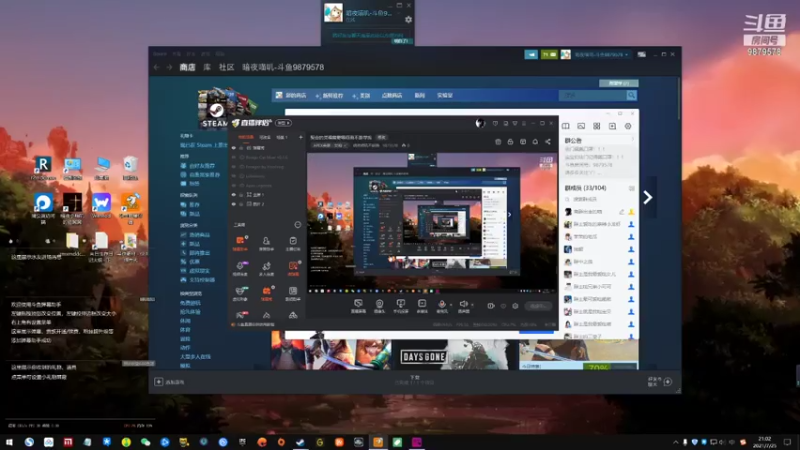The image size is (800, 450).
Task: Click the orange tool in the toolbox second row
Action: [293, 268]
